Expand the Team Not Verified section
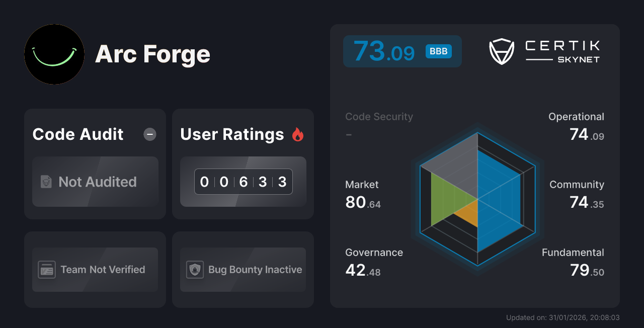The height and width of the screenshot is (328, 644). pyautogui.click(x=95, y=270)
